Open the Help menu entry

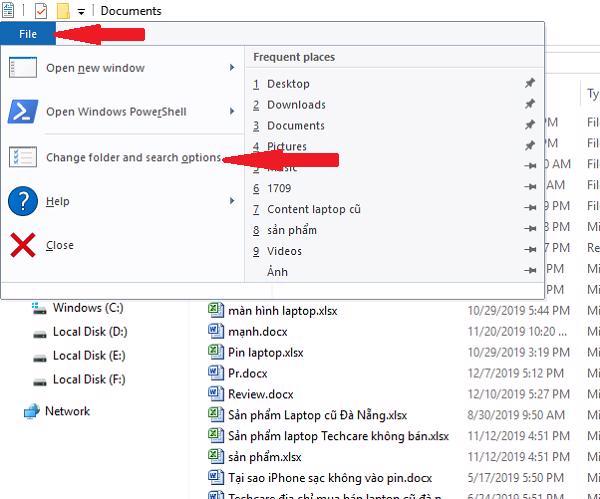coord(122,201)
